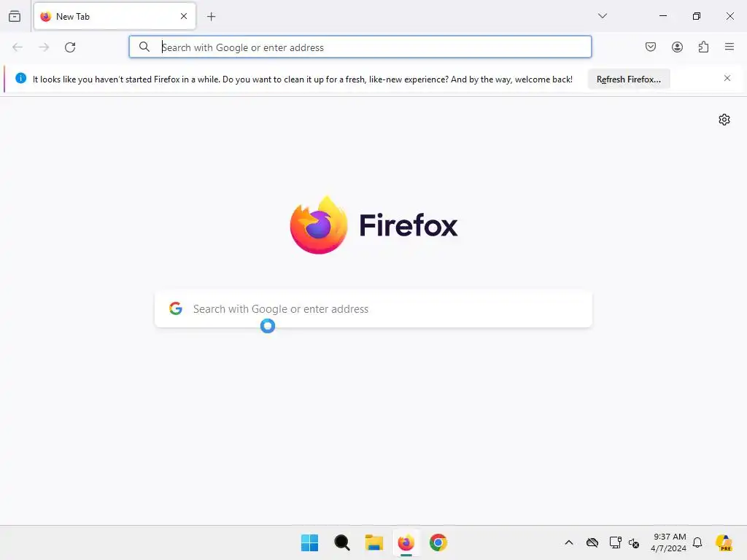This screenshot has height=560, width=747.
Task: Close the New Tab tab
Action: click(x=184, y=16)
